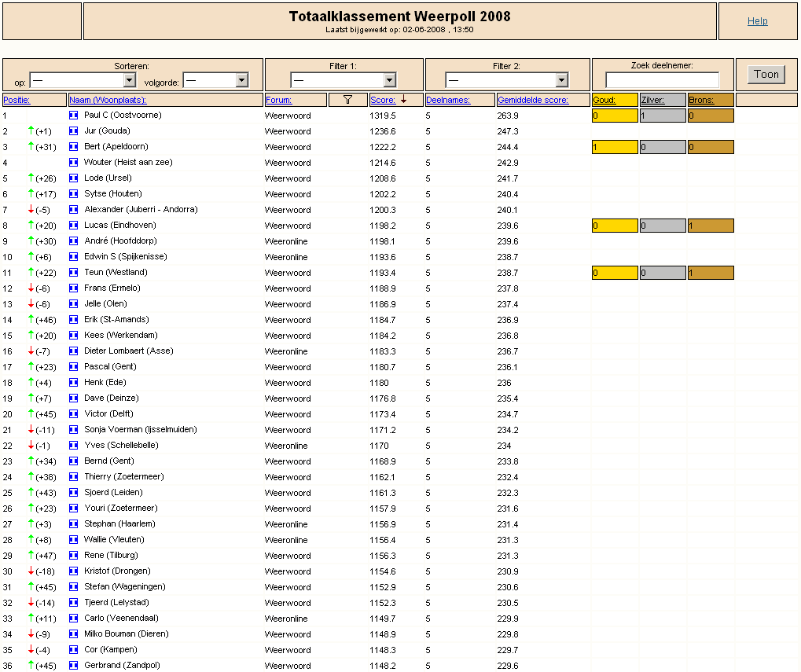This screenshot has height=672, width=801.
Task: Sort by the Score column header
Action: 383,100
